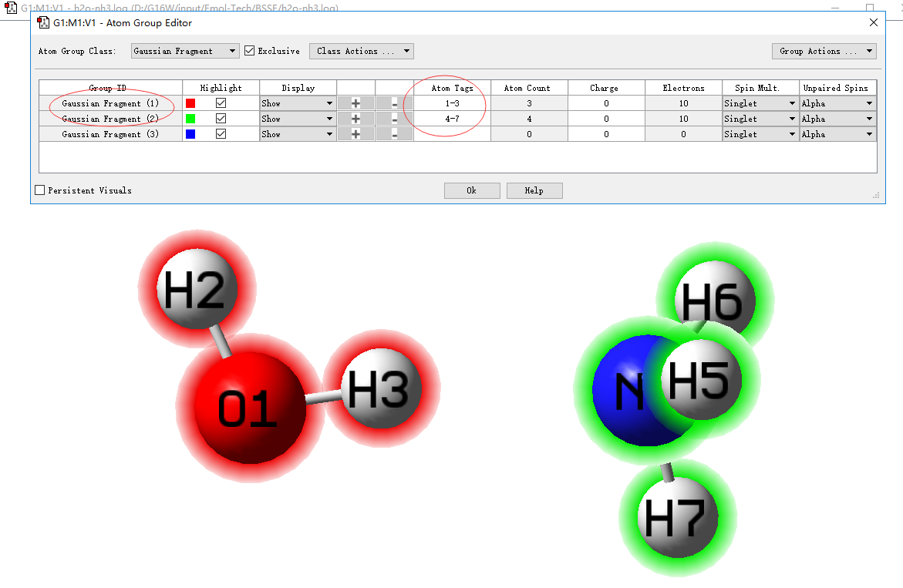Image resolution: width=903 pixels, height=588 pixels.
Task: Click plus button for Gaussian Fragment (2)
Action: [355, 119]
